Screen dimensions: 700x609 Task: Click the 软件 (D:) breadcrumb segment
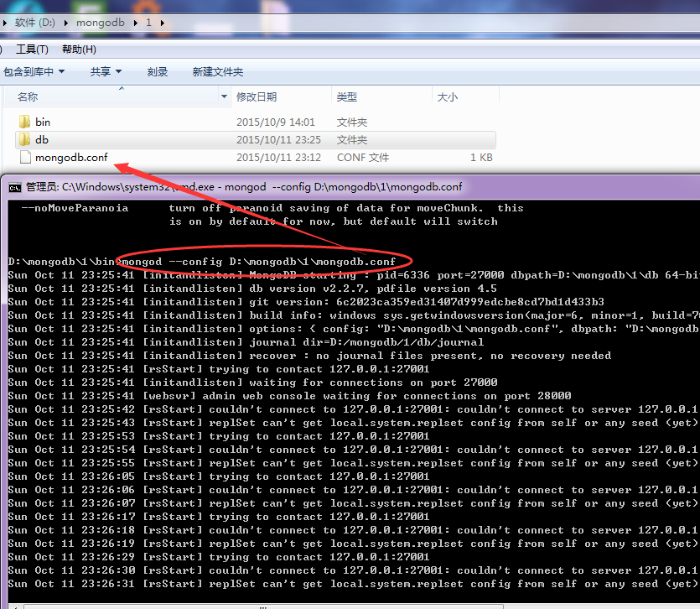[x=36, y=23]
